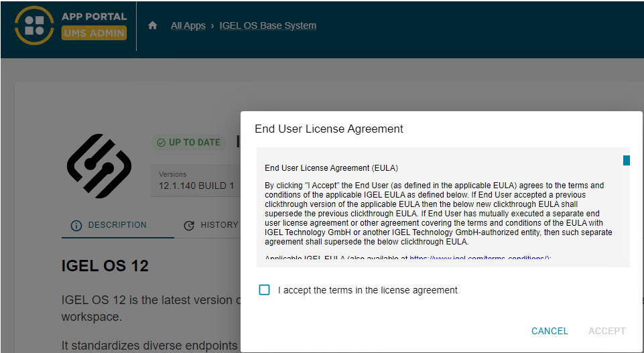This screenshot has height=353, width=644.
Task: Click the UP TO DATE checkmark icon
Action: [x=161, y=142]
